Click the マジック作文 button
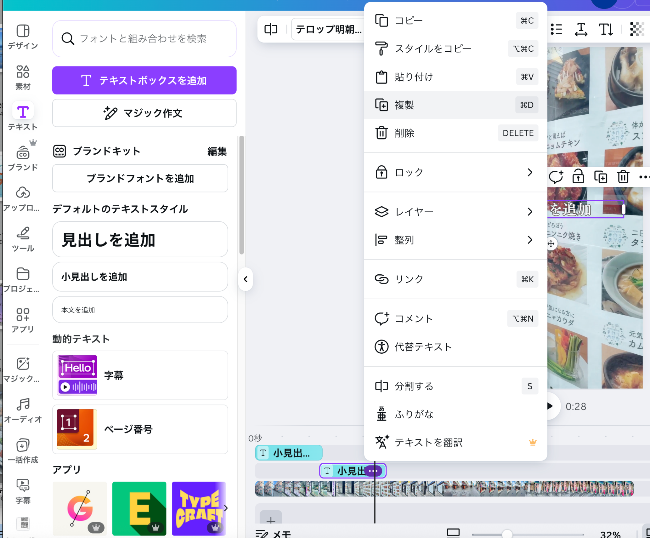650x538 pixels. [144, 113]
